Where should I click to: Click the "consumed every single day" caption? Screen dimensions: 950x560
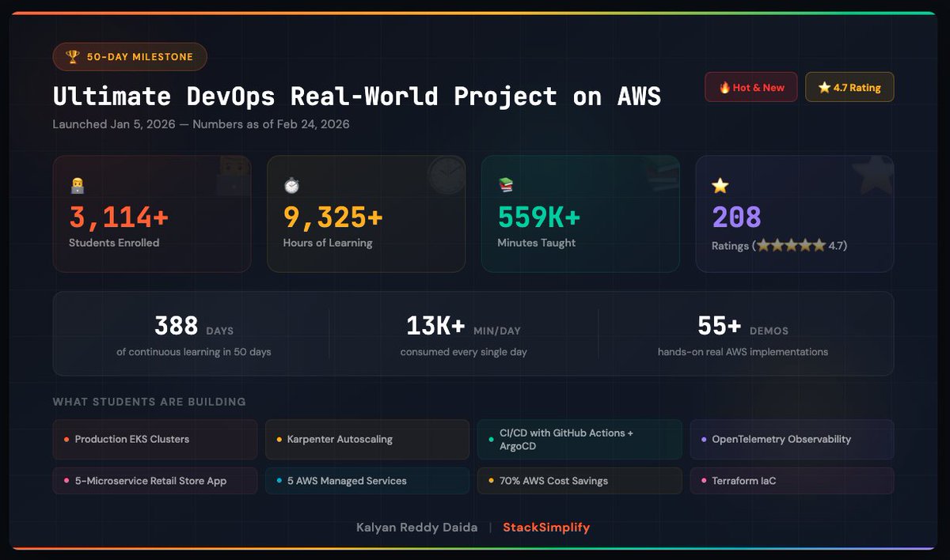[464, 352]
